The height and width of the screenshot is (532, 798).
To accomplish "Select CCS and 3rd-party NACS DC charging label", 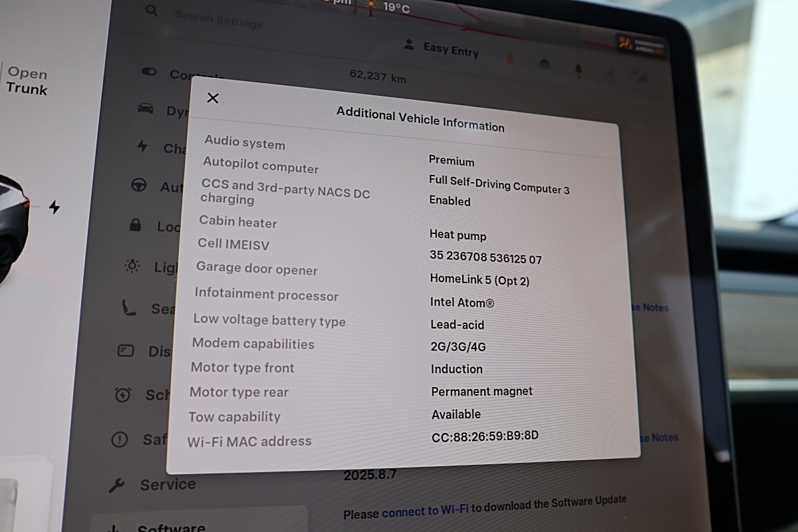I will point(285,192).
